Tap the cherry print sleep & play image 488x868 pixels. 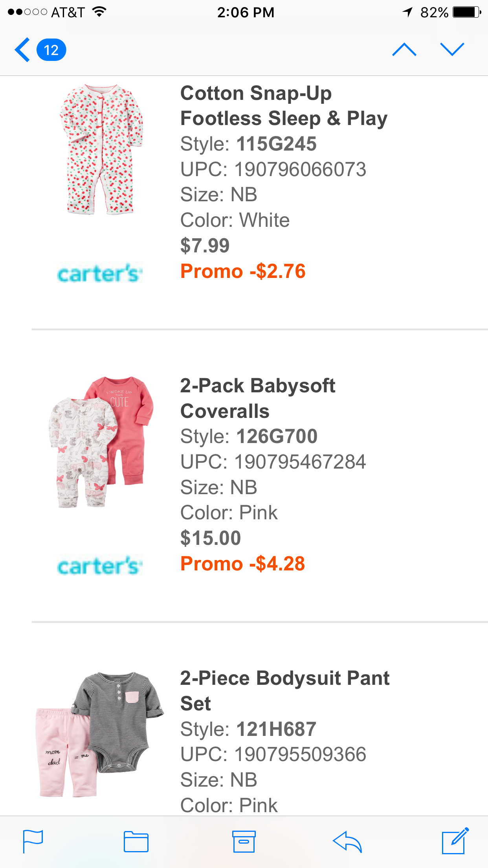click(x=101, y=149)
